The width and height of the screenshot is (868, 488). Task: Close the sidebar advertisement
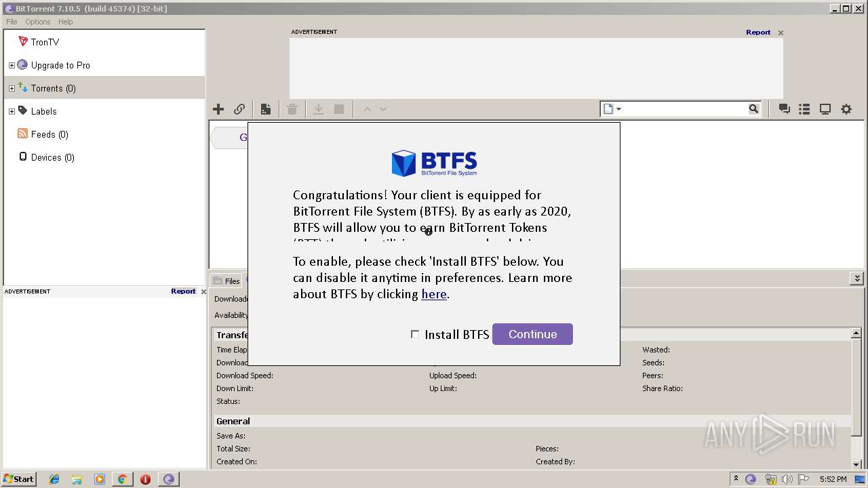point(203,291)
